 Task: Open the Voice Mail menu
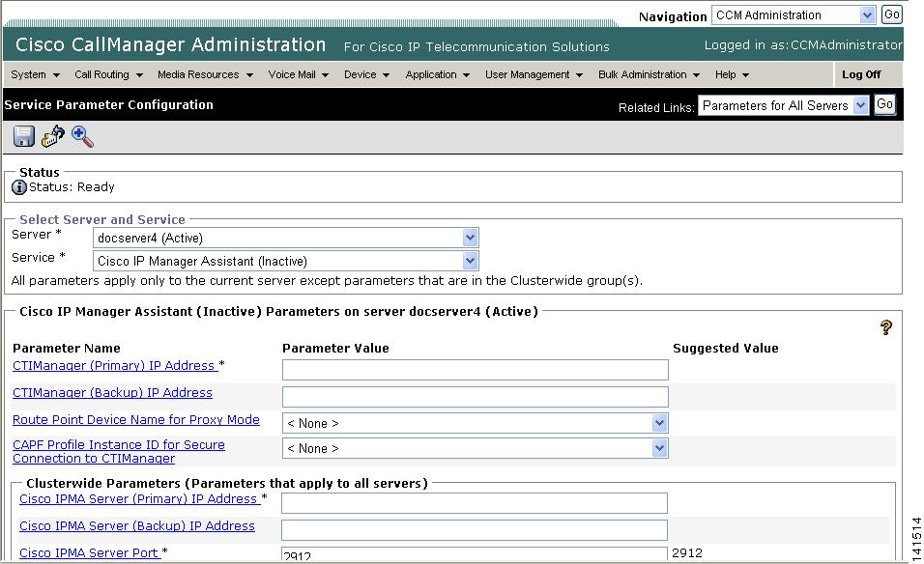coord(299,74)
